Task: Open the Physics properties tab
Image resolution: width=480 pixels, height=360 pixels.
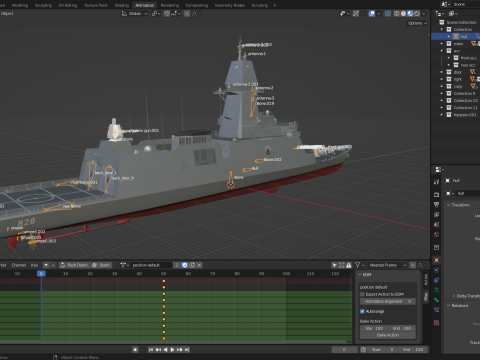Action: click(436, 270)
